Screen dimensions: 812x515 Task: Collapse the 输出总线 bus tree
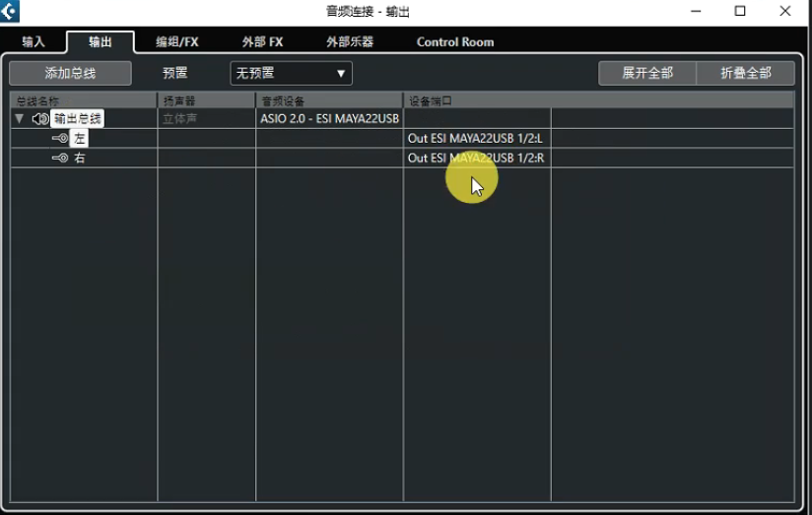coord(19,118)
